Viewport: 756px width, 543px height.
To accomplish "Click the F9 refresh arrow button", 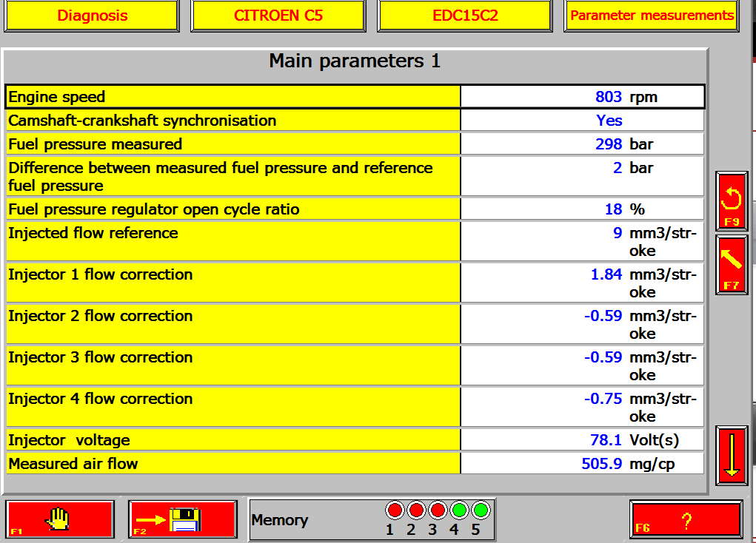I will pos(732,201).
